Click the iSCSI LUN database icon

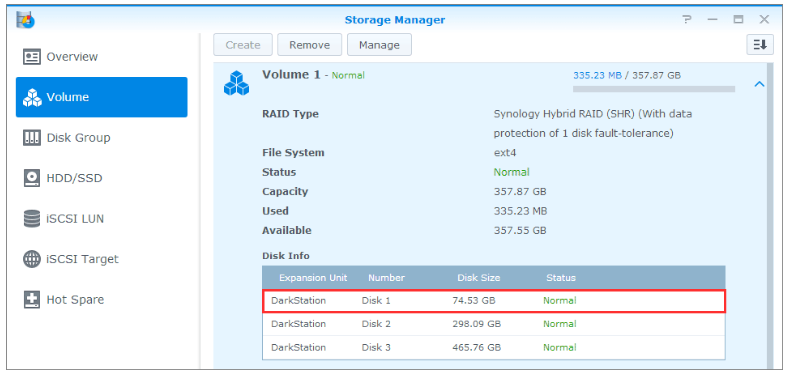(32, 219)
